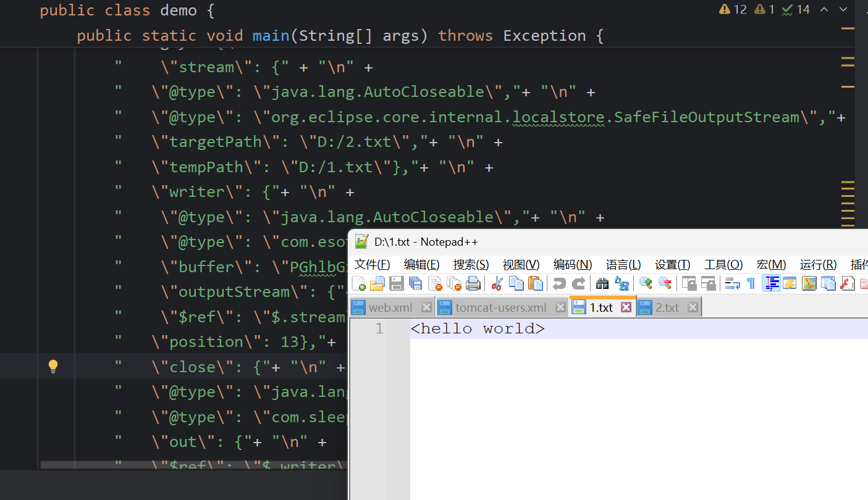Open the 设置(T) menu
Image resolution: width=868 pixels, height=500 pixels.
[673, 265]
